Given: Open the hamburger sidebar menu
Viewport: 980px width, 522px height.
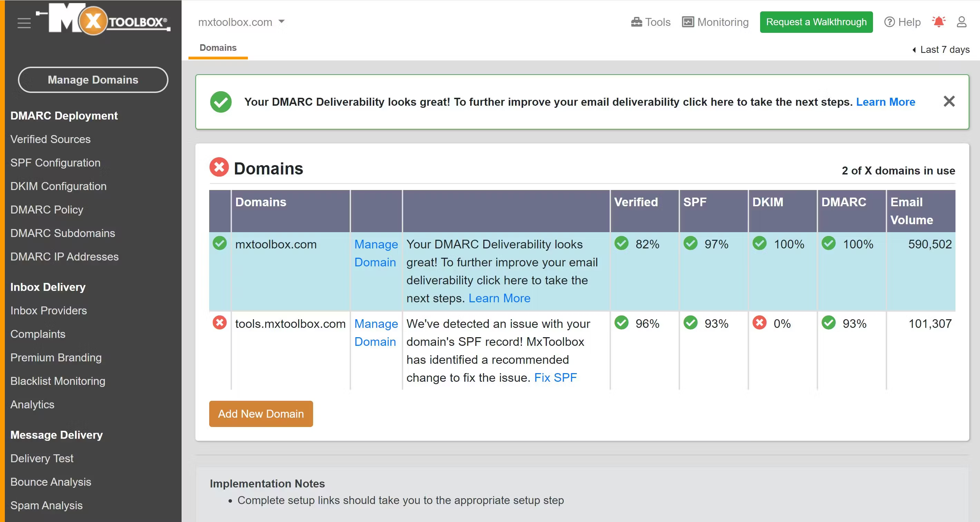Looking at the screenshot, I should [x=24, y=23].
